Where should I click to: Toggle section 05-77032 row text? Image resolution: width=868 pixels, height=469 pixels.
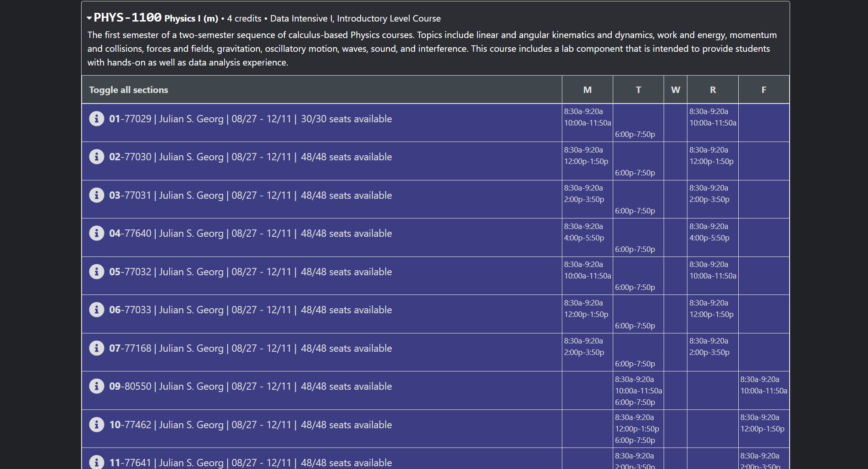tap(250, 272)
